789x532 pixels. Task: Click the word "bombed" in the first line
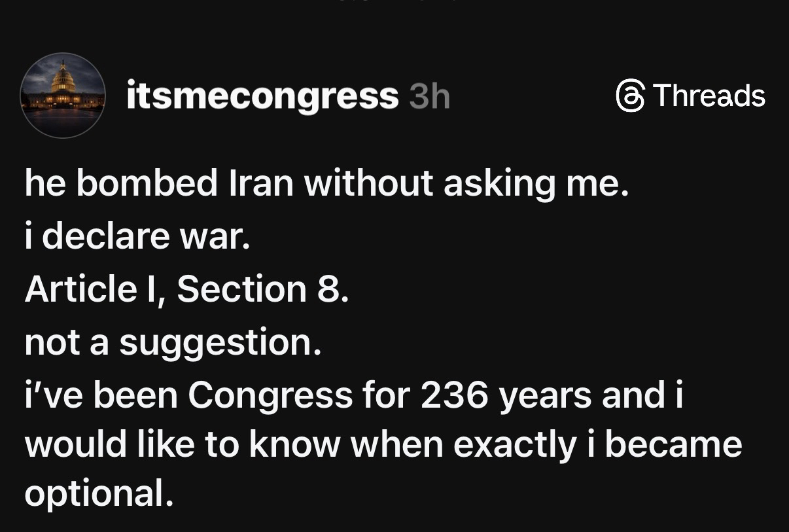tap(147, 183)
